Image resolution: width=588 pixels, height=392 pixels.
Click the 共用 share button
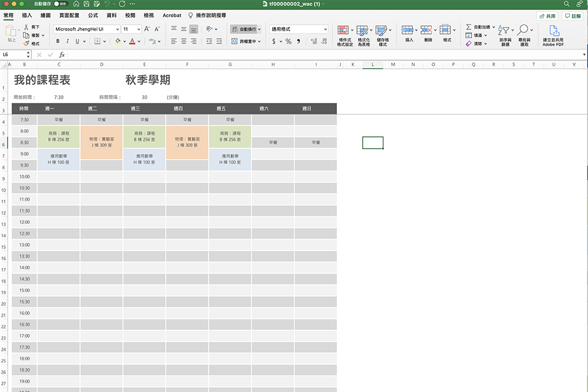point(547,16)
